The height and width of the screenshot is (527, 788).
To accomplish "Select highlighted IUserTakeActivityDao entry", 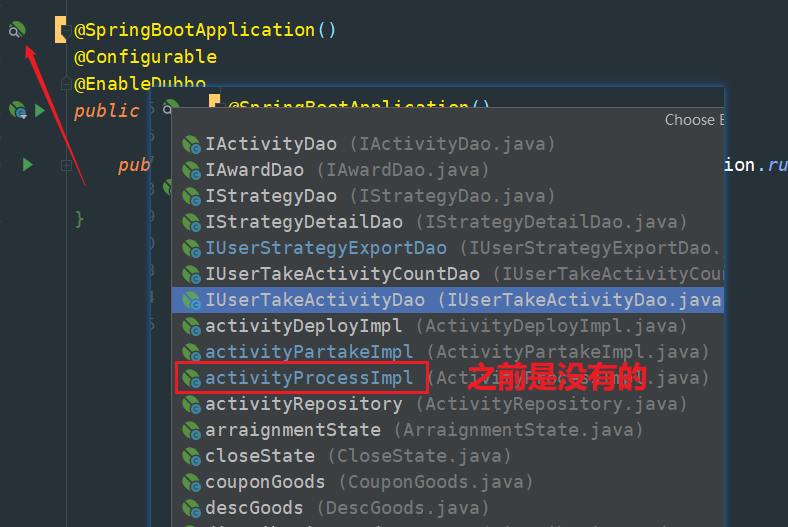I will click(x=447, y=300).
